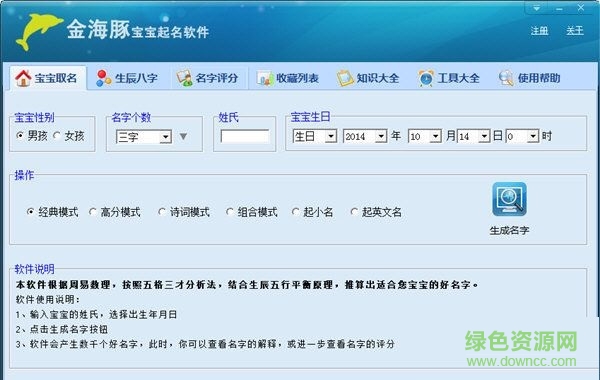Close the 金海豚 window
Screen dimensions: 600x380
581,8
